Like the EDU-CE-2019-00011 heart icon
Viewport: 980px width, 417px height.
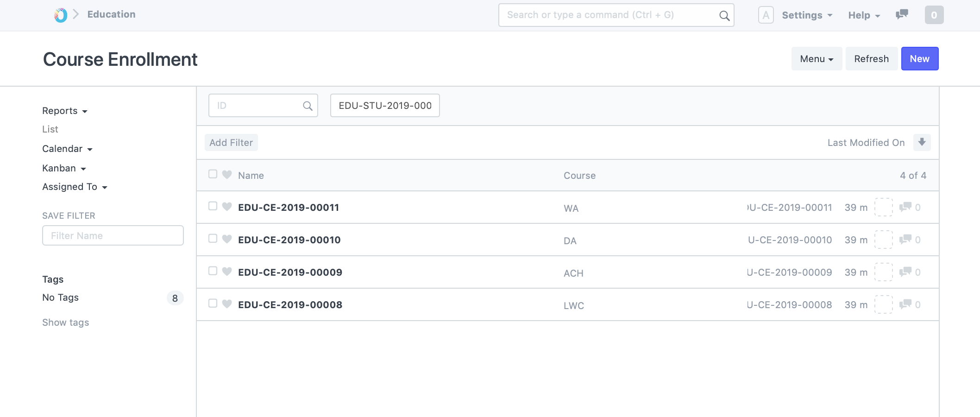click(x=227, y=207)
